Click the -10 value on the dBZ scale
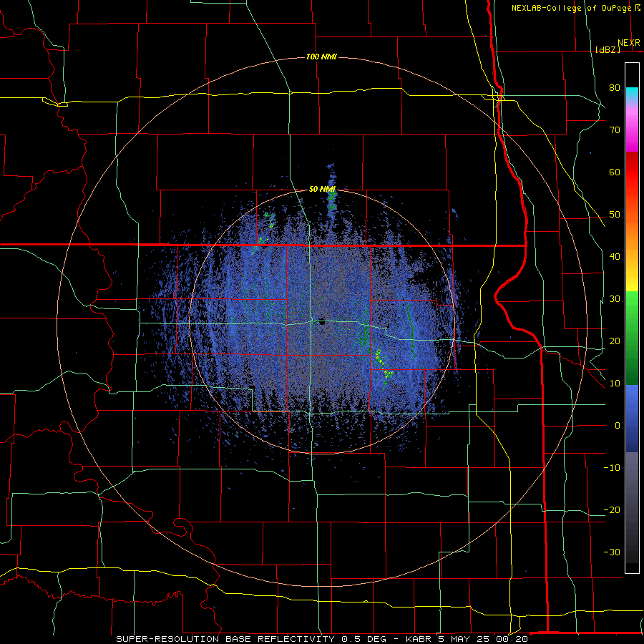 coord(612,468)
